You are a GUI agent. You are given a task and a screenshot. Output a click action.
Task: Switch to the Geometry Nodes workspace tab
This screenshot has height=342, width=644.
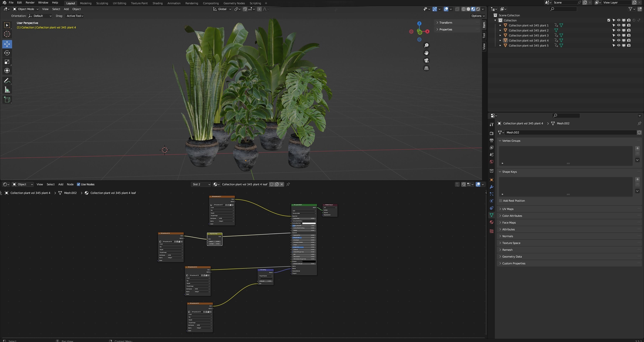tap(234, 3)
